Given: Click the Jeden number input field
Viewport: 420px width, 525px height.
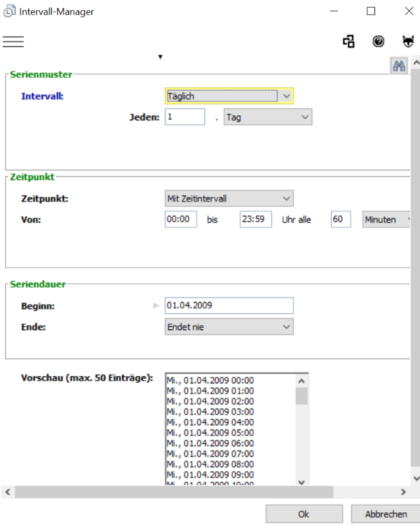Looking at the screenshot, I should click(x=185, y=117).
